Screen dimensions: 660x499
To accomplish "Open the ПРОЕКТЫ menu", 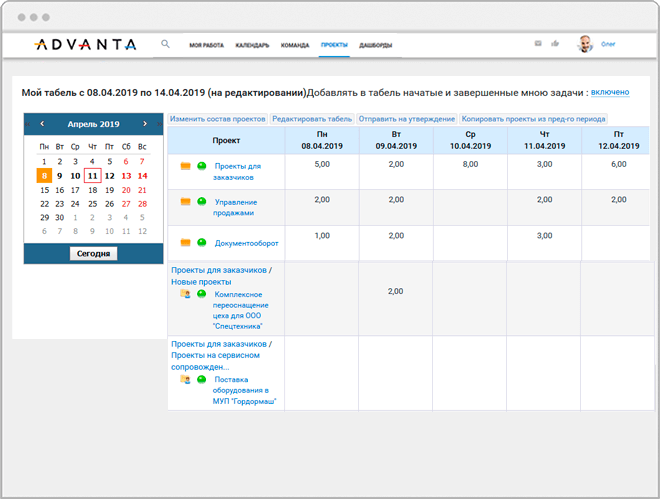I will click(x=334, y=45).
